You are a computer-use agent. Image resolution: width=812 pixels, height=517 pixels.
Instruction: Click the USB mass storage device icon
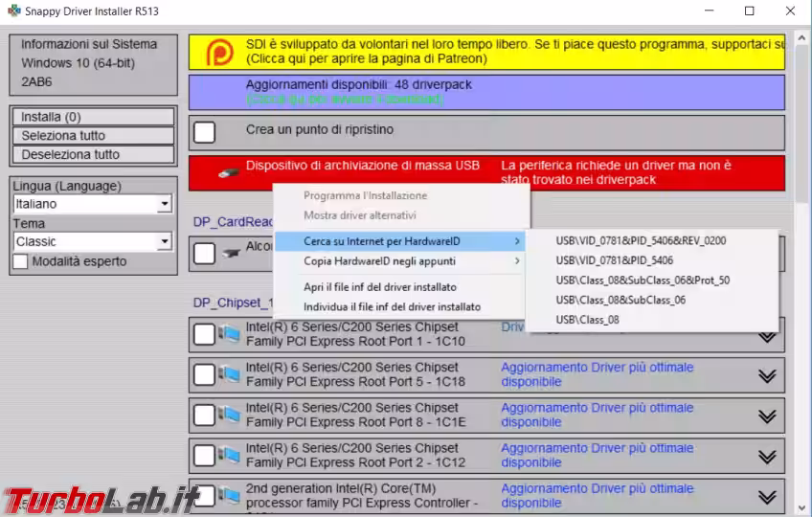click(x=227, y=173)
